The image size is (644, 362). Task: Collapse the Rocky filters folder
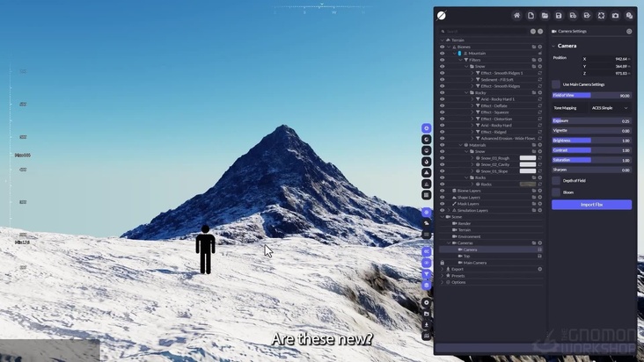pos(466,92)
